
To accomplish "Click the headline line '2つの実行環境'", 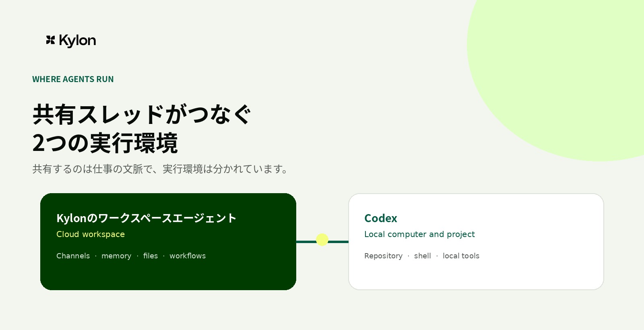I will (105, 143).
